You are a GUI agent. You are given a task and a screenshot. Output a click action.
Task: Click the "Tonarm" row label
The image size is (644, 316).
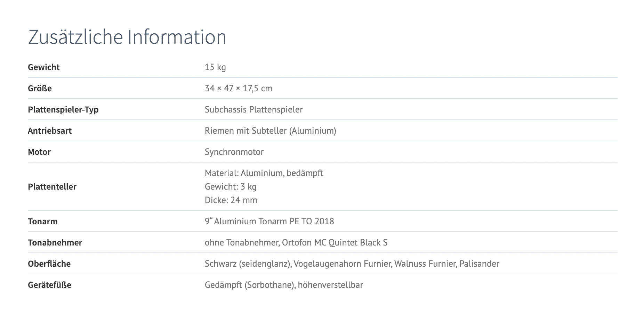(43, 221)
